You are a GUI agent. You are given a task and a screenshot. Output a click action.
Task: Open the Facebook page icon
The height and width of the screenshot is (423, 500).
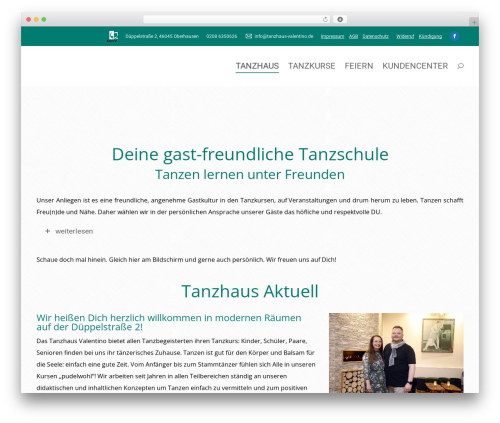coord(454,36)
